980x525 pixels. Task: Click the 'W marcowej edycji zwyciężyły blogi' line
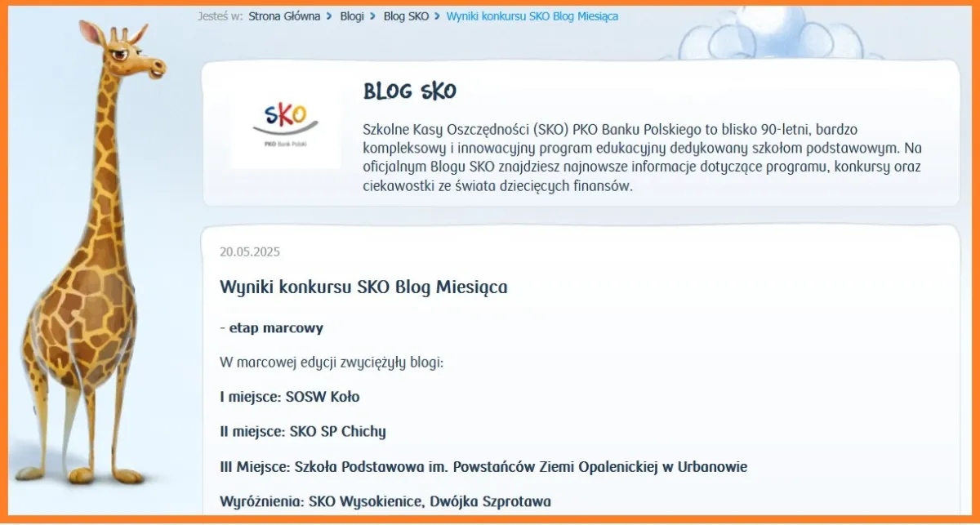(x=331, y=362)
